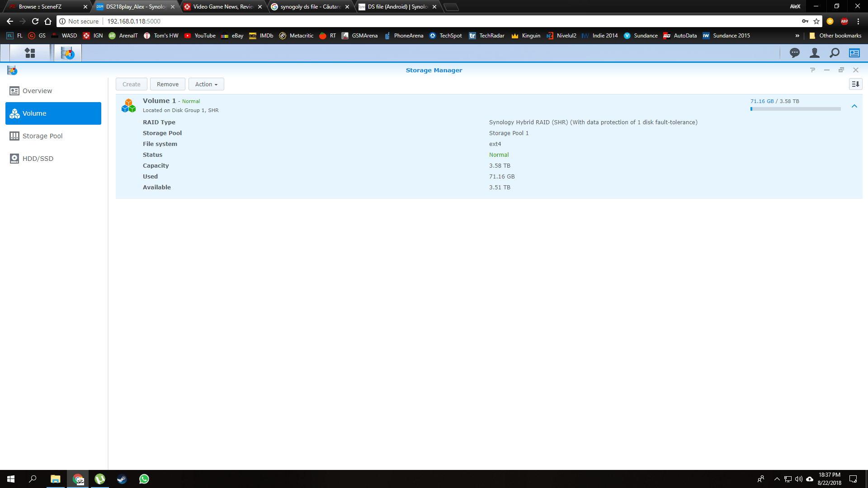The height and width of the screenshot is (488, 868).
Task: Select Storage Pool in the sidebar
Action: click(42, 136)
